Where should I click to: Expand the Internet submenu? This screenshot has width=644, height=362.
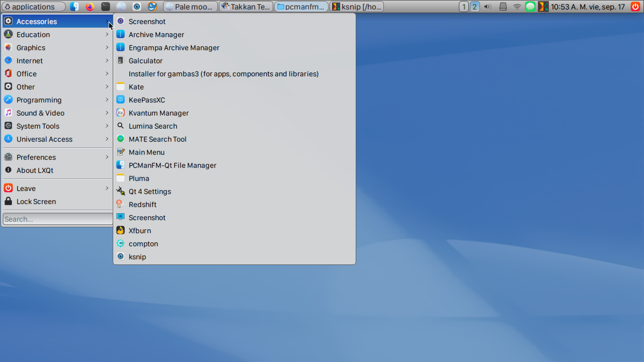point(57,61)
